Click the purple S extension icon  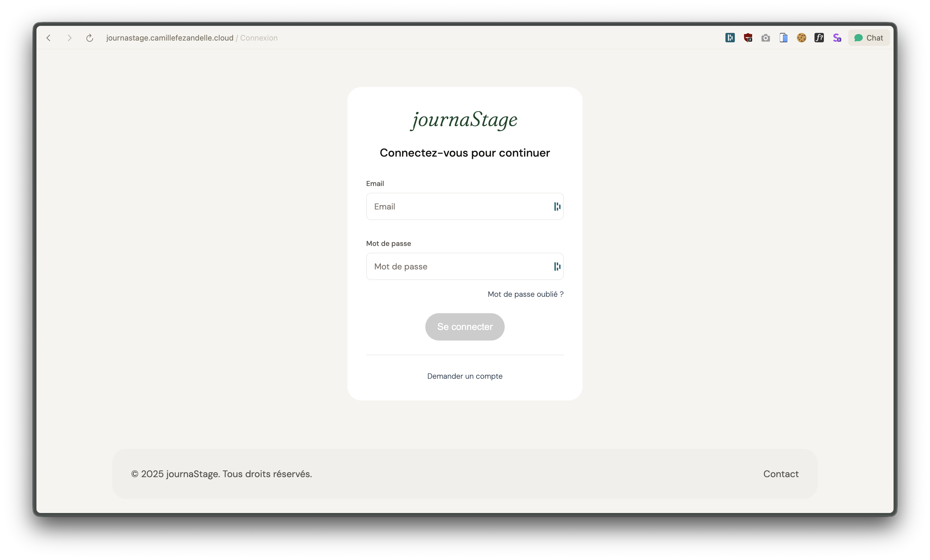[x=837, y=38]
